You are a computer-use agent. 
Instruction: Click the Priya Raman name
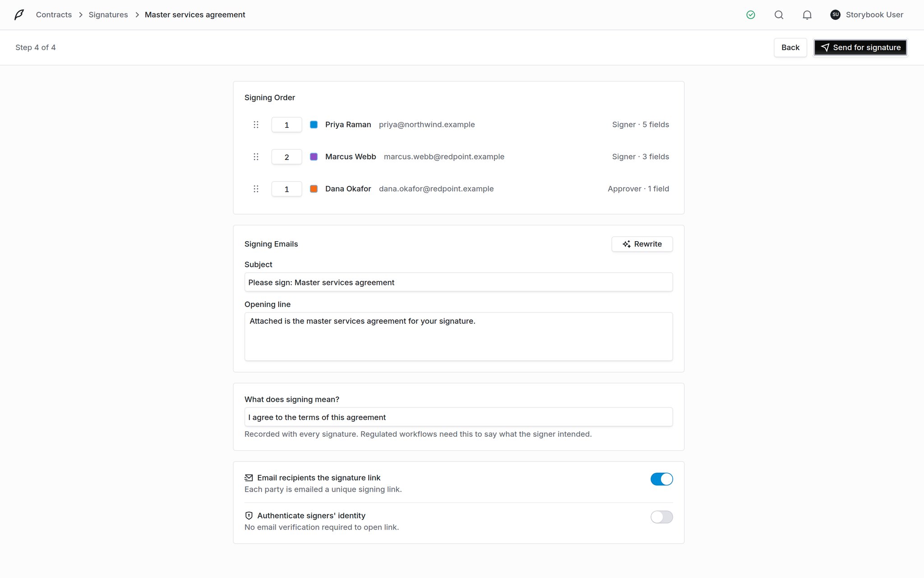(348, 125)
